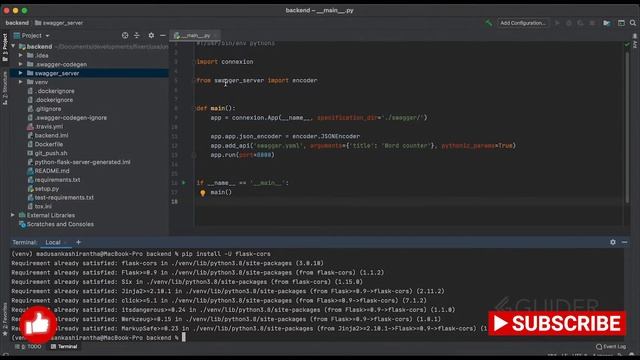Select .travis.yml file
Viewport: 640px width, 360px height.
coord(45,127)
